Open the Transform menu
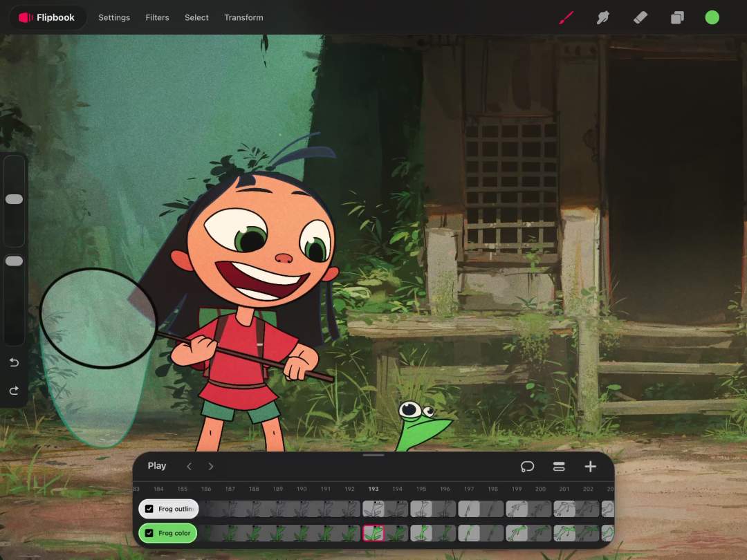This screenshot has height=560, width=747. pos(243,17)
